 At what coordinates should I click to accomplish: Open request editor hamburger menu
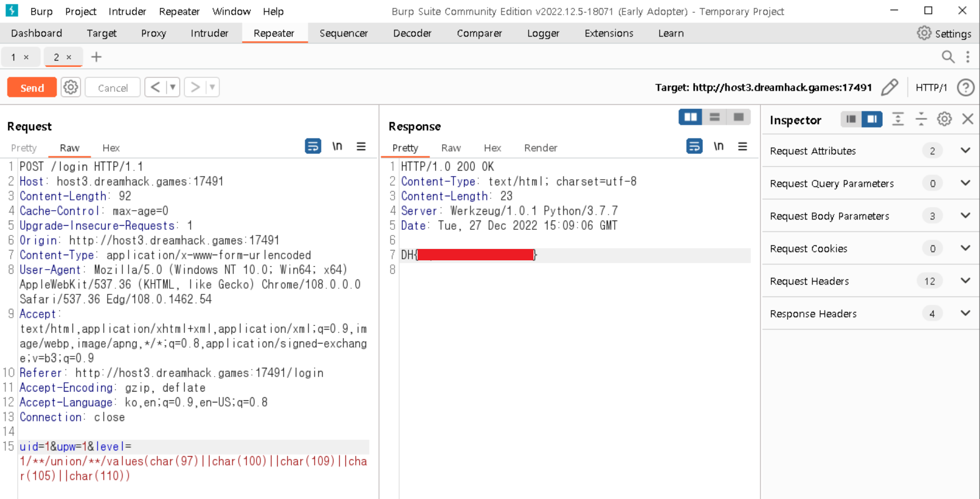[x=361, y=147]
